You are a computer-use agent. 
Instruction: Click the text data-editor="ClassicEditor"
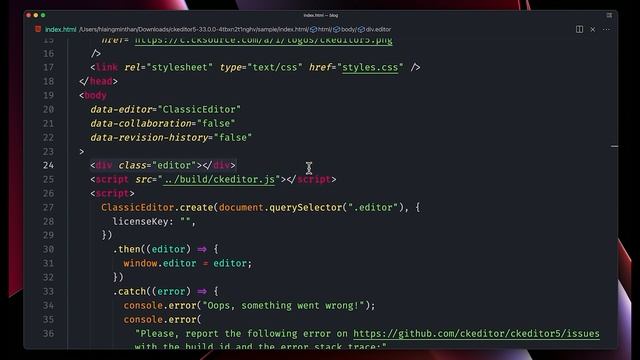tap(165, 109)
